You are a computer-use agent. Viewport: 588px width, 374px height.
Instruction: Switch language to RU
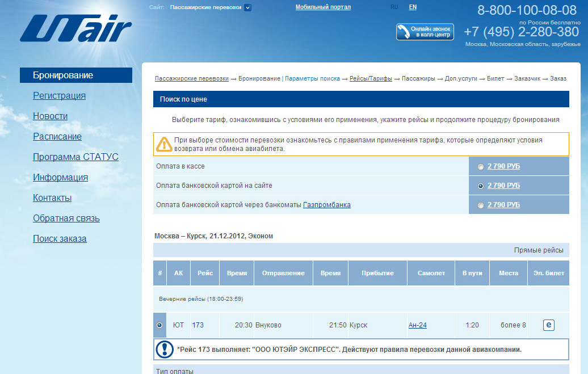coord(394,7)
